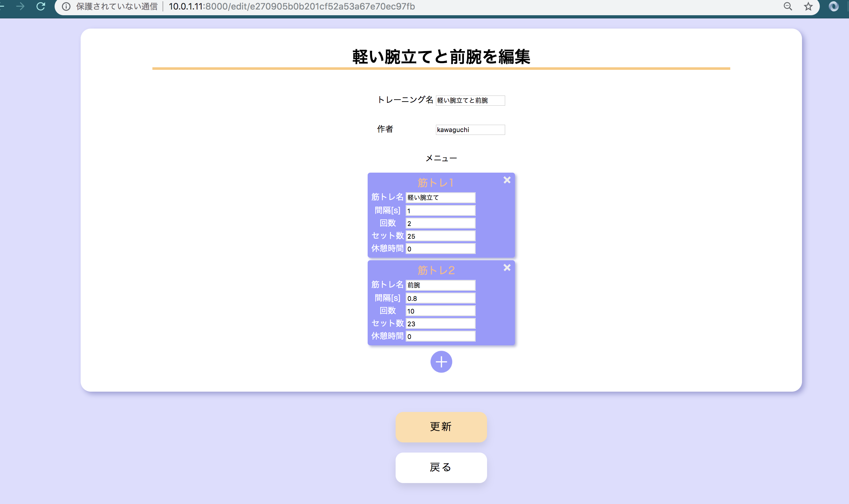Remove the 筋トレ1 card with its X icon
Image resolution: width=849 pixels, height=504 pixels.
506,180
